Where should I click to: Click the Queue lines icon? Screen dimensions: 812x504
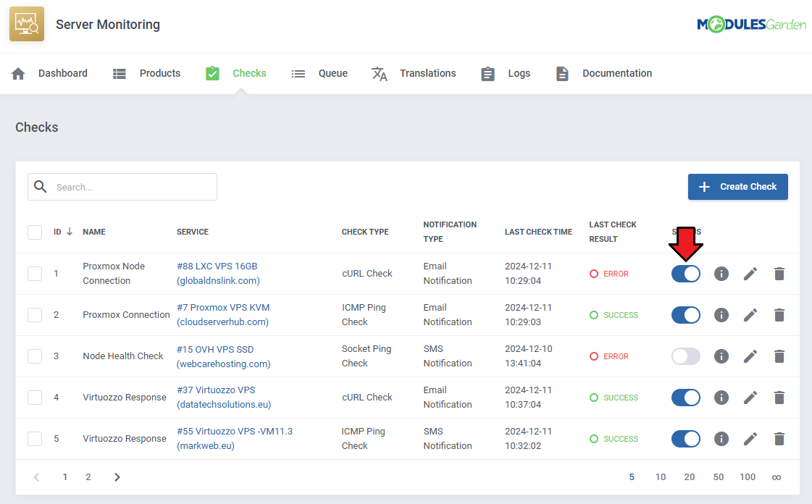point(298,74)
